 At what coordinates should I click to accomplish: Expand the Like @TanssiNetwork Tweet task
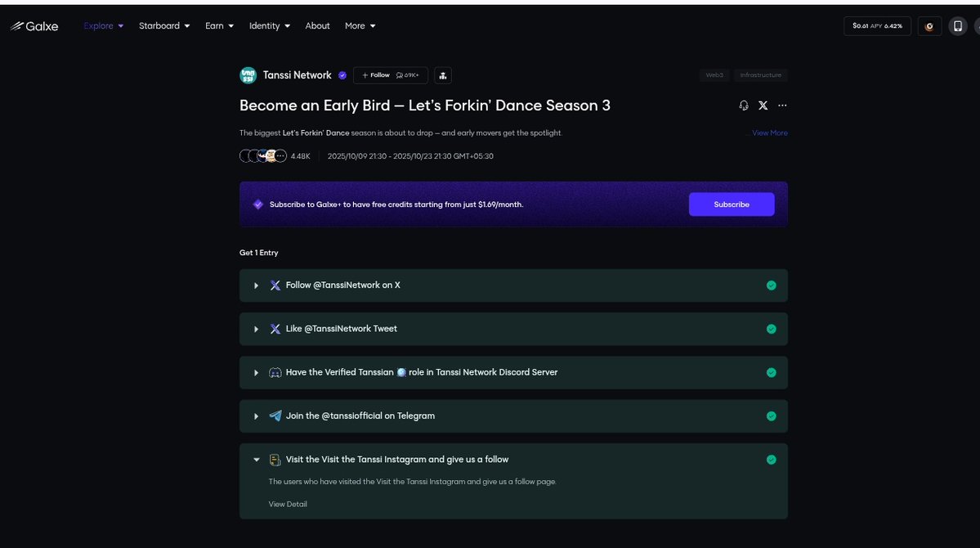click(257, 329)
